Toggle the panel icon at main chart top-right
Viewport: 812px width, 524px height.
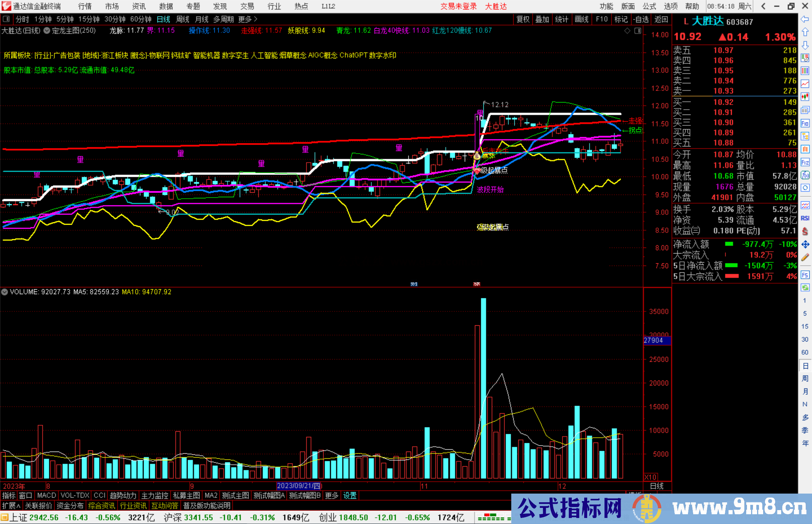click(638, 31)
